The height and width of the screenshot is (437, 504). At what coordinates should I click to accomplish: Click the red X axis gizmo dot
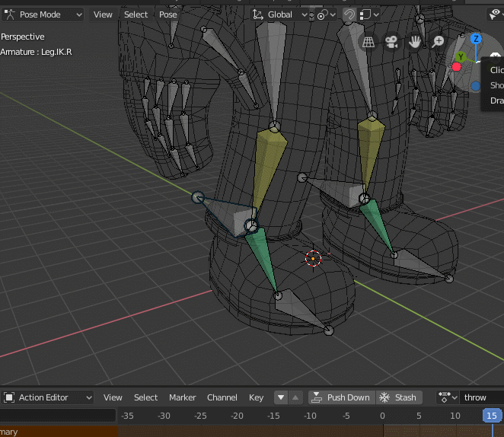tap(457, 67)
